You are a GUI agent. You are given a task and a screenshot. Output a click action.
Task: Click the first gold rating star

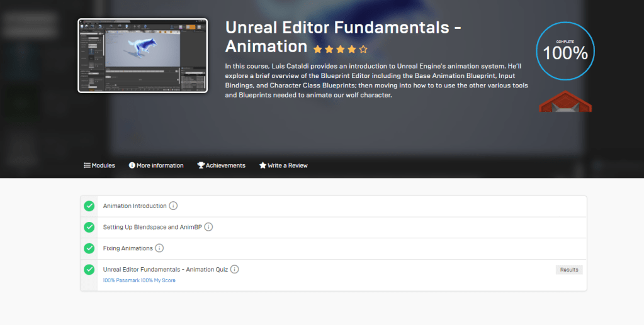click(x=317, y=49)
